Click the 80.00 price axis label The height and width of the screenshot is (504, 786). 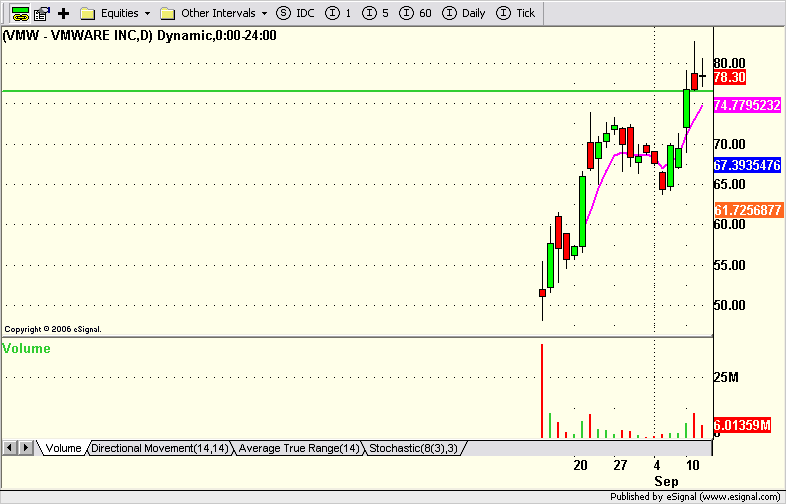[730, 63]
